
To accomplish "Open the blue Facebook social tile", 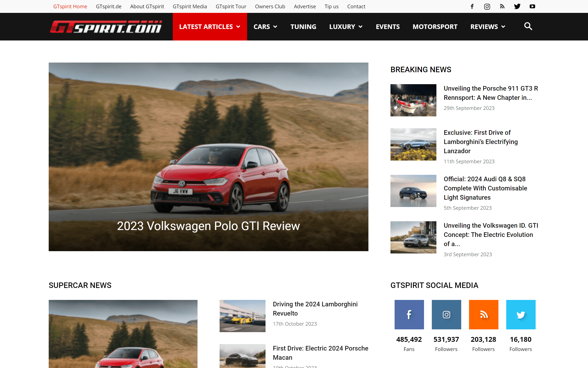I will click(x=409, y=314).
